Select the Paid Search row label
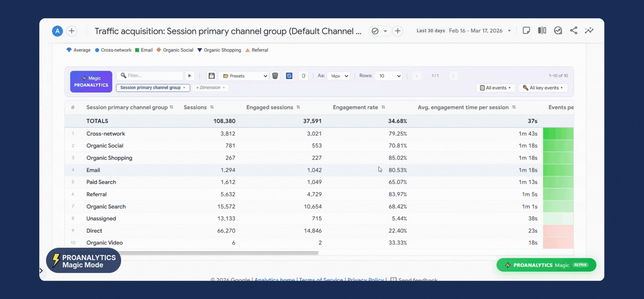 (101, 182)
